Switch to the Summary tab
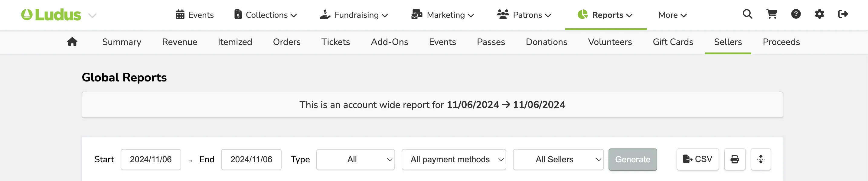868x181 pixels. [122, 42]
